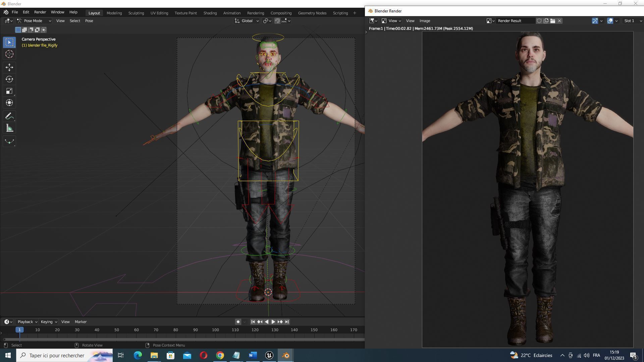Expand the Keying popover

pyautogui.click(x=49, y=322)
